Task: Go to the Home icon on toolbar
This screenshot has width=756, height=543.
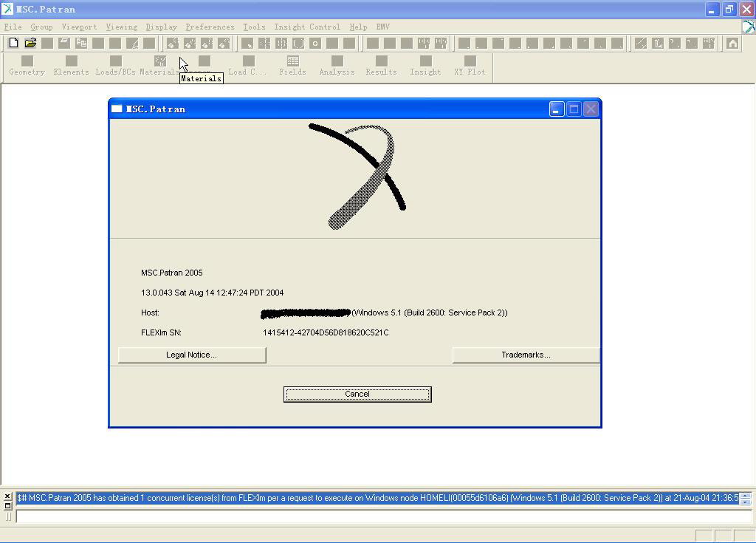Action: 732,44
